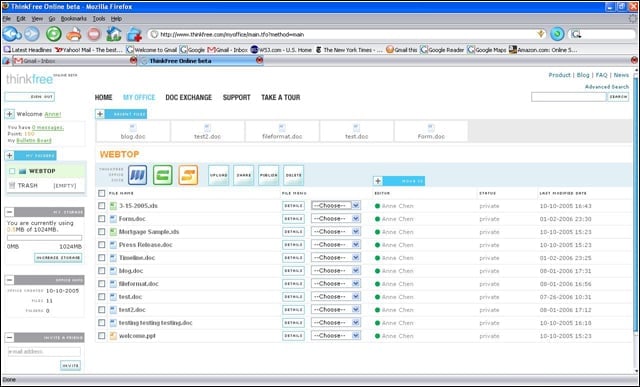Open the Choose dropdown for Form.doc

click(x=336, y=219)
